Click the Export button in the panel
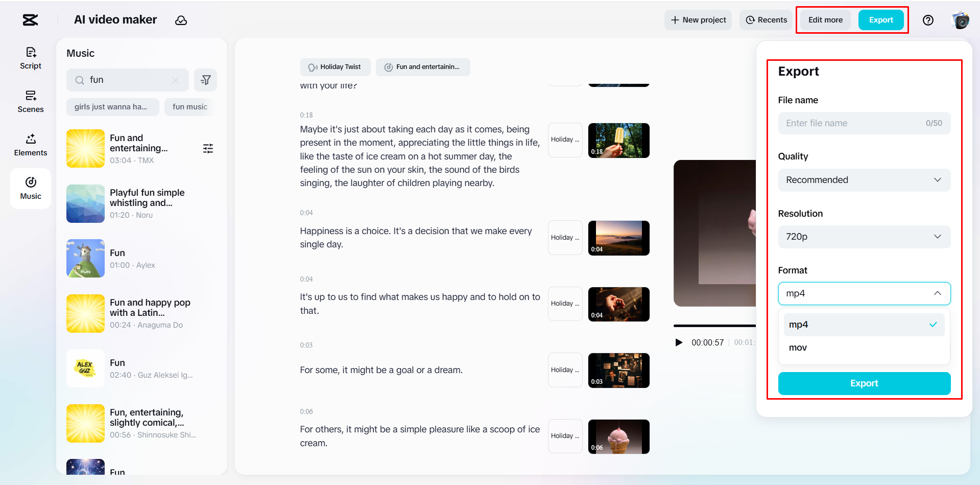This screenshot has height=485, width=980. click(864, 383)
